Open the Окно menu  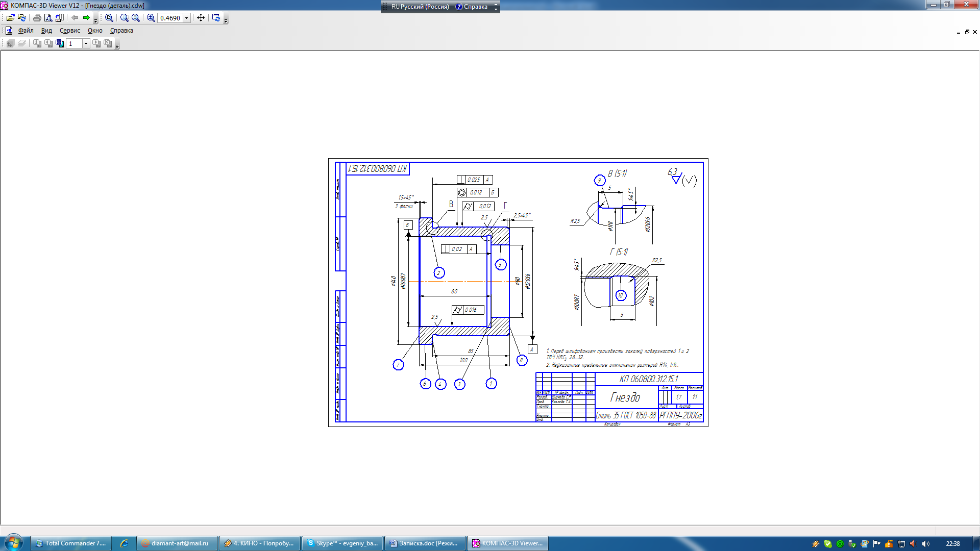point(95,31)
